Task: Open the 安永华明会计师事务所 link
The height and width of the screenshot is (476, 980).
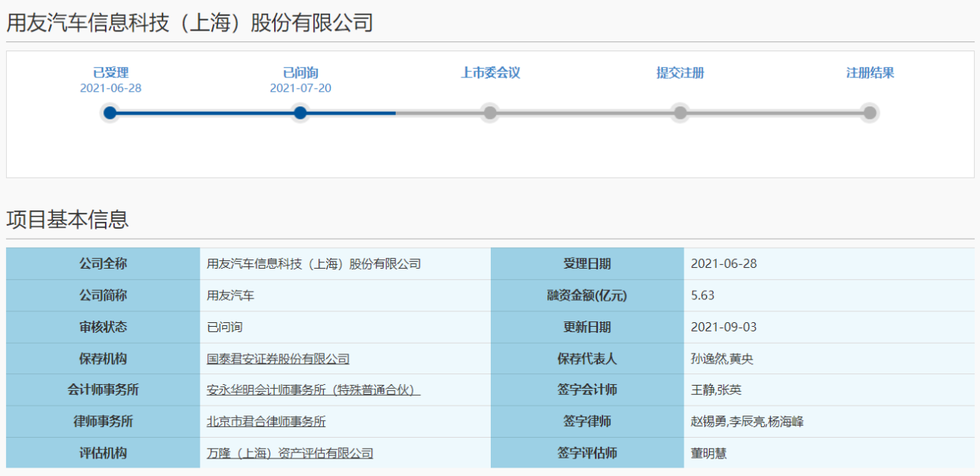Action: (x=314, y=390)
